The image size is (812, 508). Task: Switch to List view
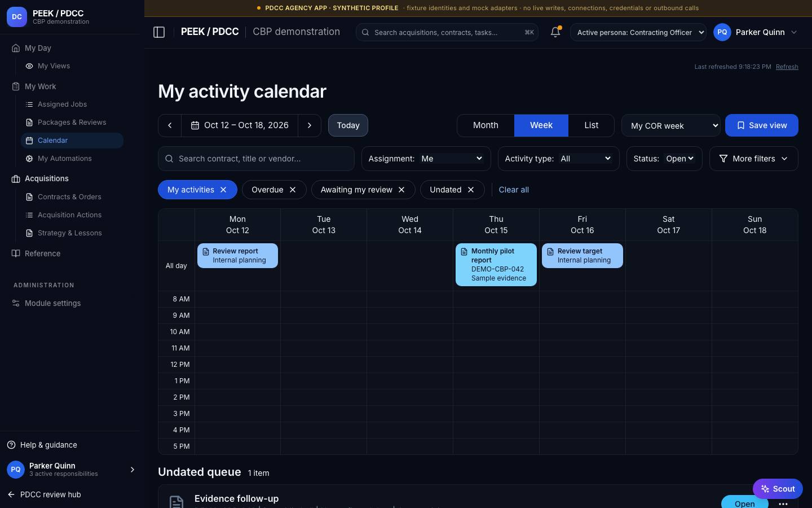click(591, 125)
